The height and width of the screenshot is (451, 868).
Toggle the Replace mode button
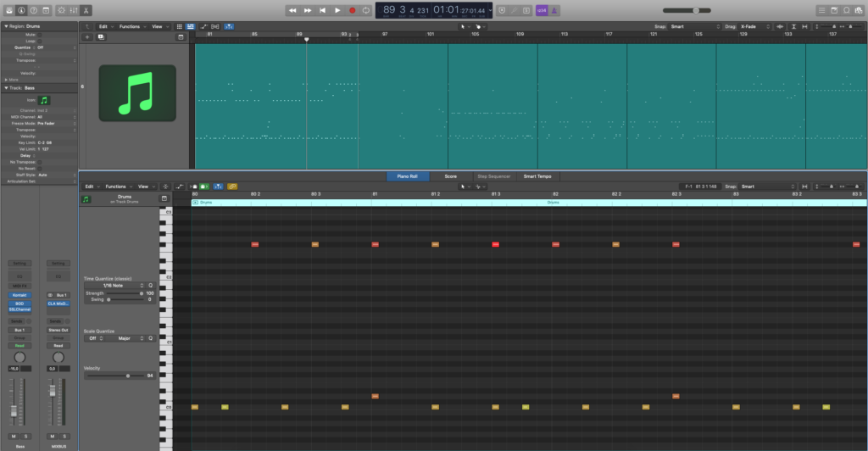(502, 10)
